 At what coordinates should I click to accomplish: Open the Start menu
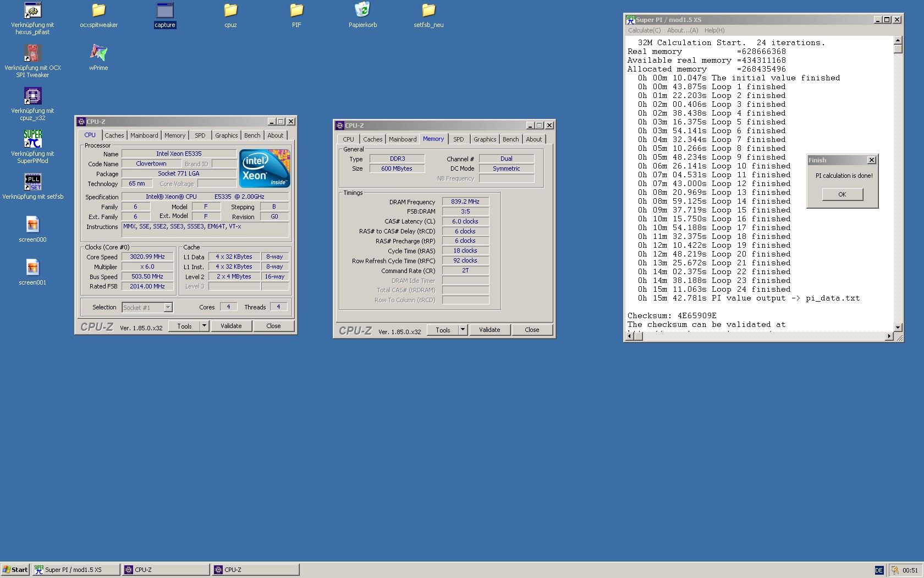coord(15,570)
